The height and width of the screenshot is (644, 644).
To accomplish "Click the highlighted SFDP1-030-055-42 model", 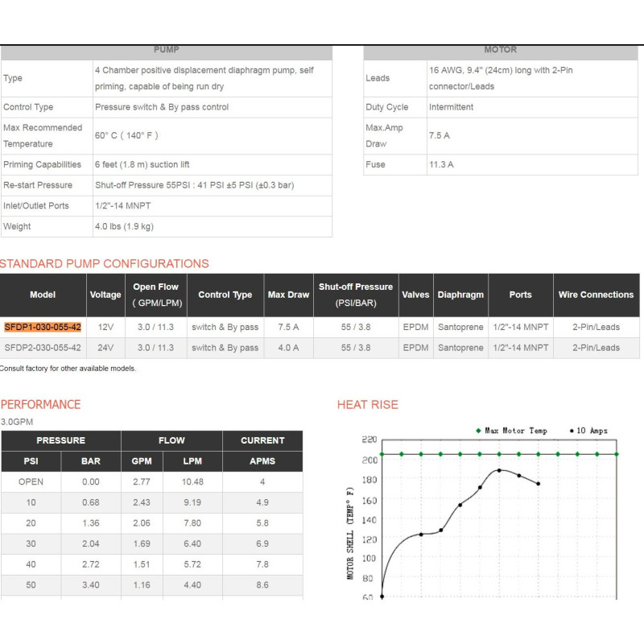I will [x=43, y=328].
